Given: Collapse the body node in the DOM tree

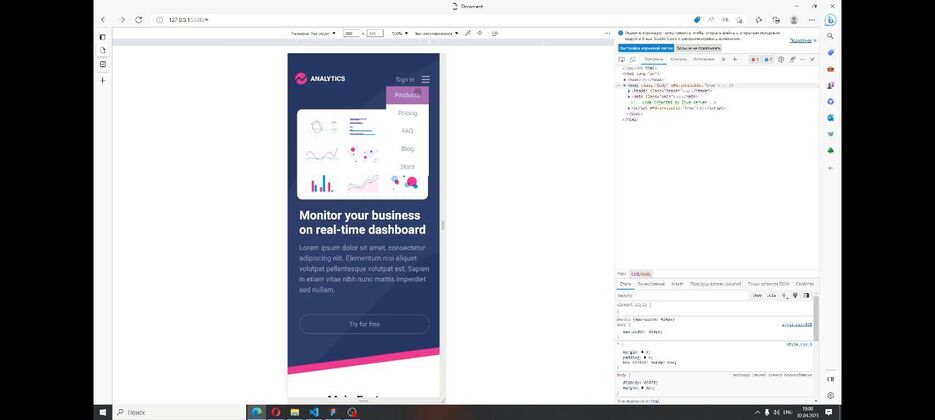Looking at the screenshot, I should (625, 85).
